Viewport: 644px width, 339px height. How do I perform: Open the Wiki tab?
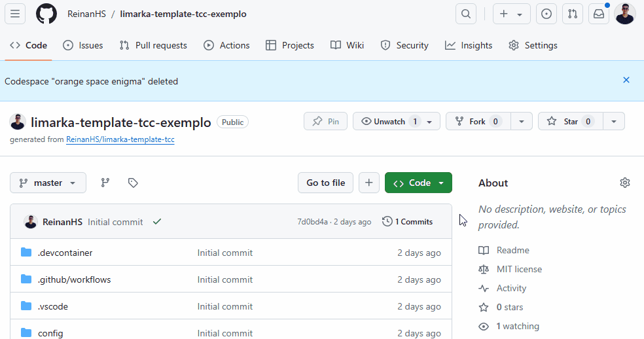347,45
